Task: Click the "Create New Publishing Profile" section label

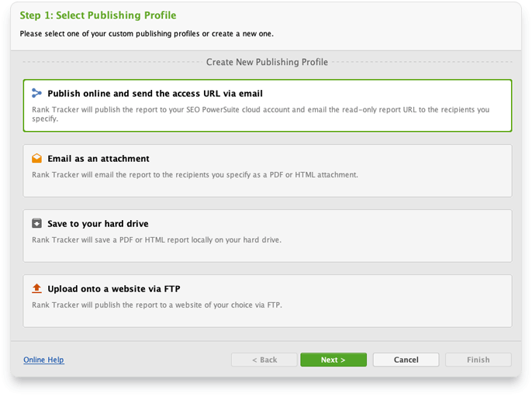Action: (x=267, y=62)
